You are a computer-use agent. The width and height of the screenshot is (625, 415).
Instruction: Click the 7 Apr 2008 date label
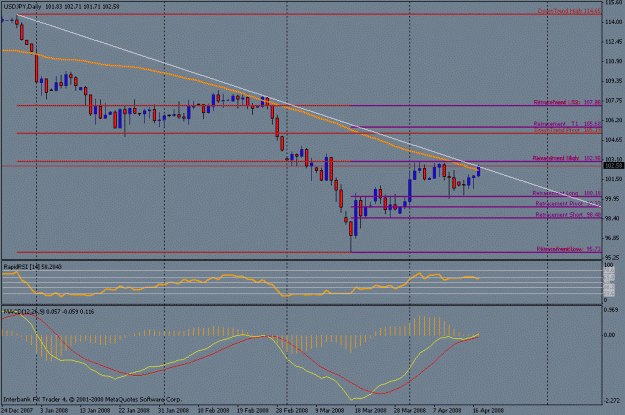tap(448, 410)
